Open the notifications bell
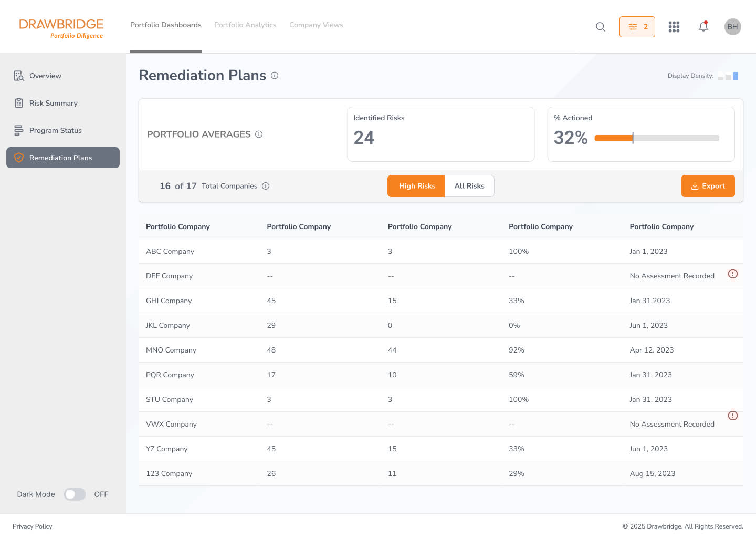Viewport: 756px width, 538px height. click(703, 27)
